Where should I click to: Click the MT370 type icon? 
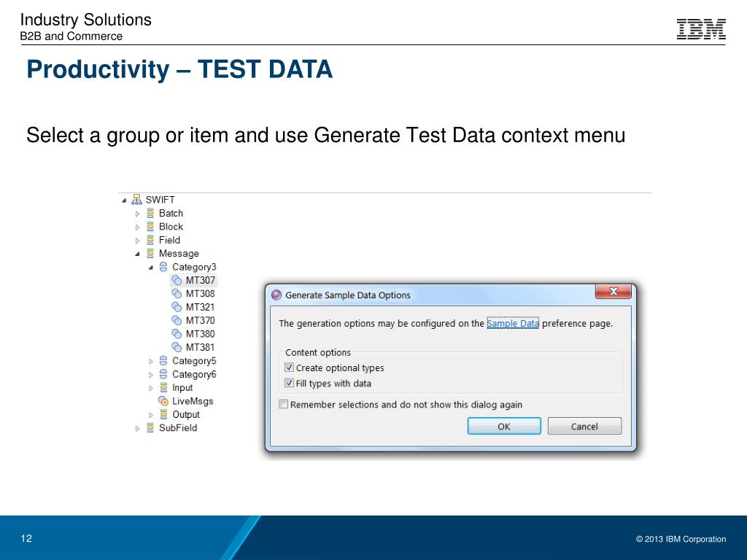coord(177,320)
